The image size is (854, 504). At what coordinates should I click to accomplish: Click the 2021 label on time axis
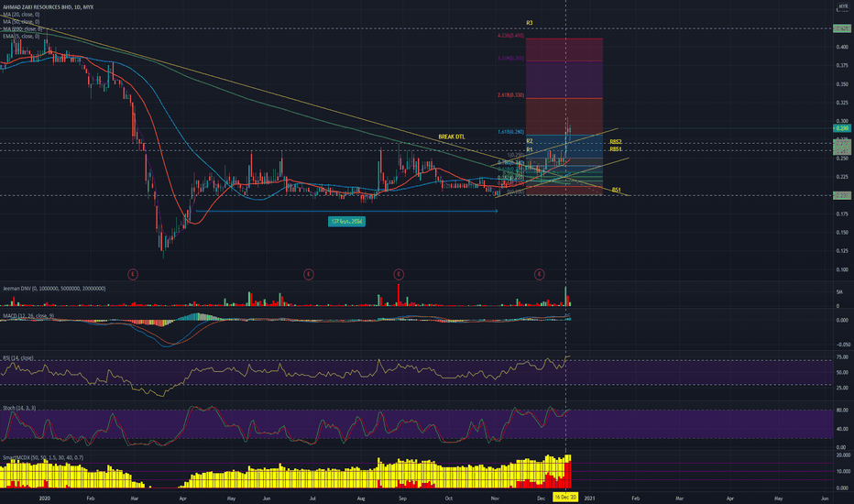click(589, 499)
